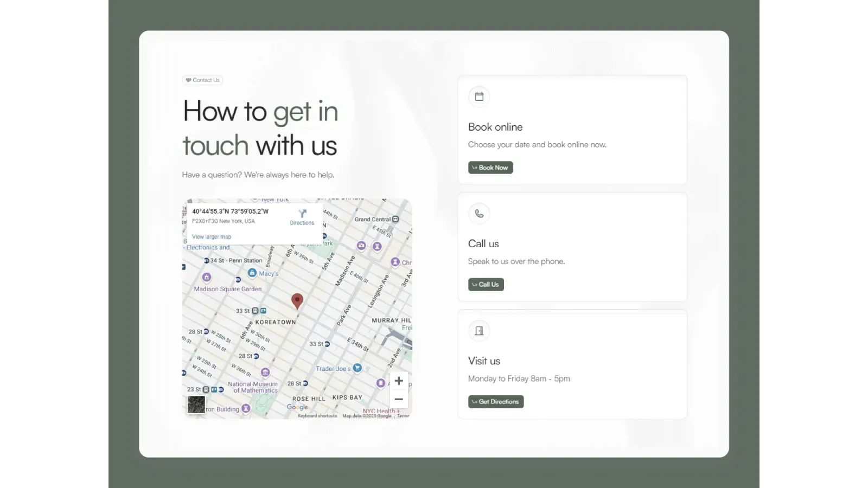Open the View larger map link

tap(212, 237)
